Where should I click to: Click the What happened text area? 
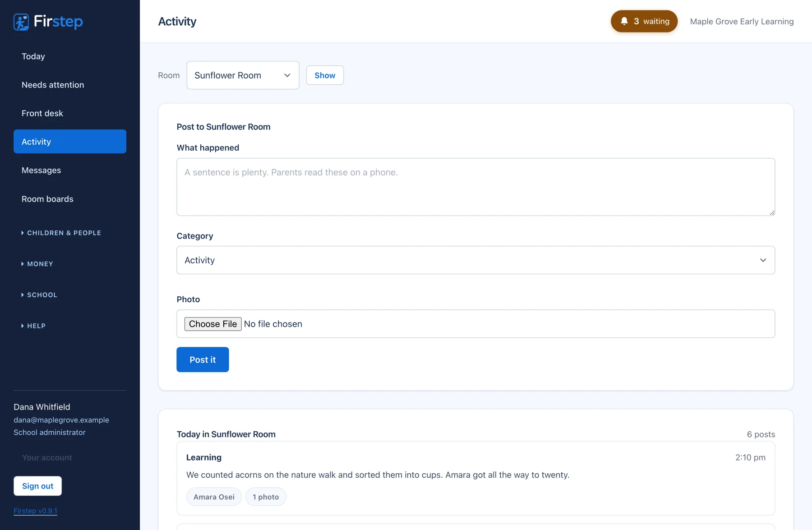(475, 187)
